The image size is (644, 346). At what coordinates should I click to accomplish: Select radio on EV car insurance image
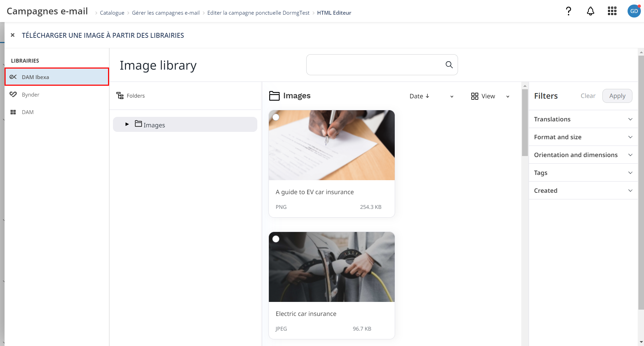point(276,117)
